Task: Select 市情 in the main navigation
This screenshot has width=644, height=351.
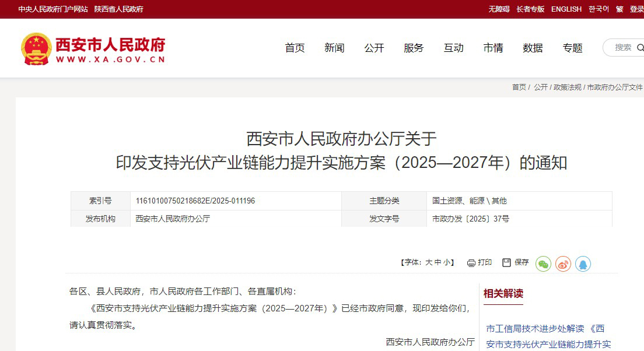Action: [x=493, y=48]
